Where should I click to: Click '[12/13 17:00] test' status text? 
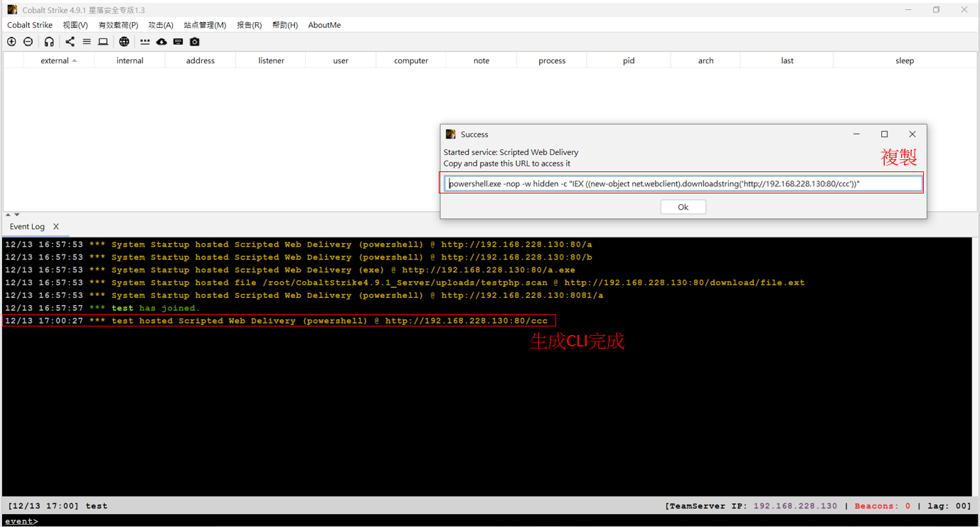pyautogui.click(x=58, y=506)
